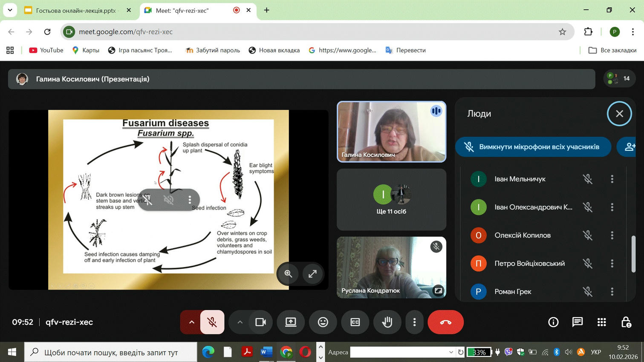The height and width of the screenshot is (362, 644).
Task: Expand the presentation to fullscreen
Action: (x=312, y=274)
